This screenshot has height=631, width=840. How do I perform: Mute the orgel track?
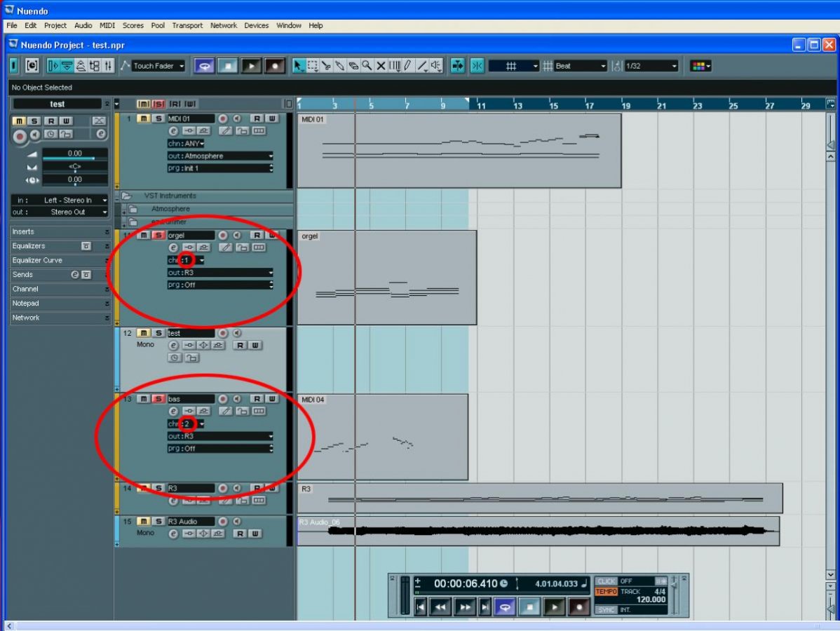tap(143, 235)
